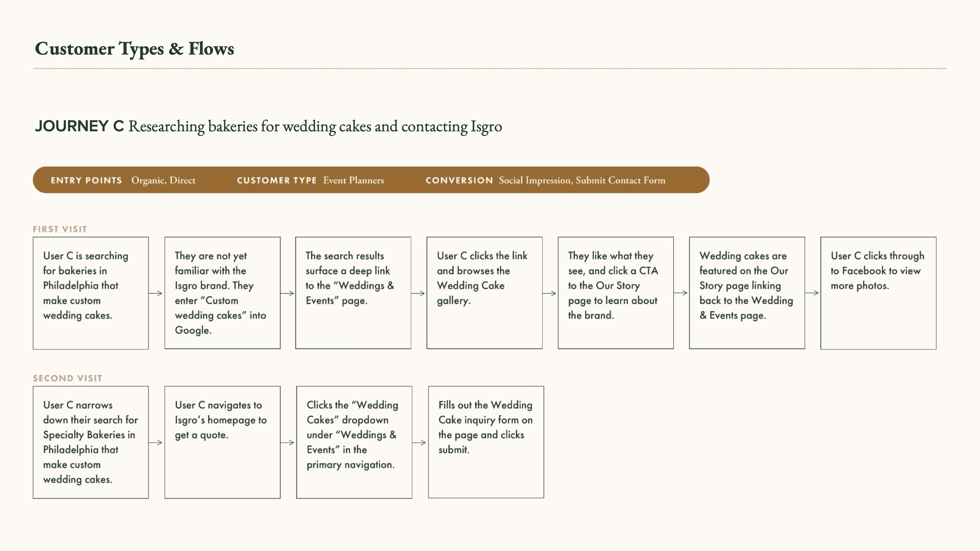980x551 pixels.
Task: Select the 'Fills out the Wedding Cake inquiry form' box
Action: click(x=486, y=442)
